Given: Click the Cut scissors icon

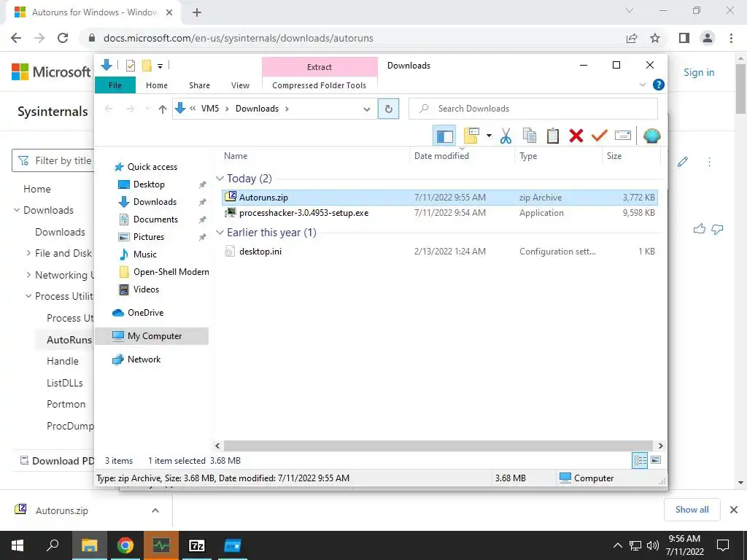Looking at the screenshot, I should (506, 136).
